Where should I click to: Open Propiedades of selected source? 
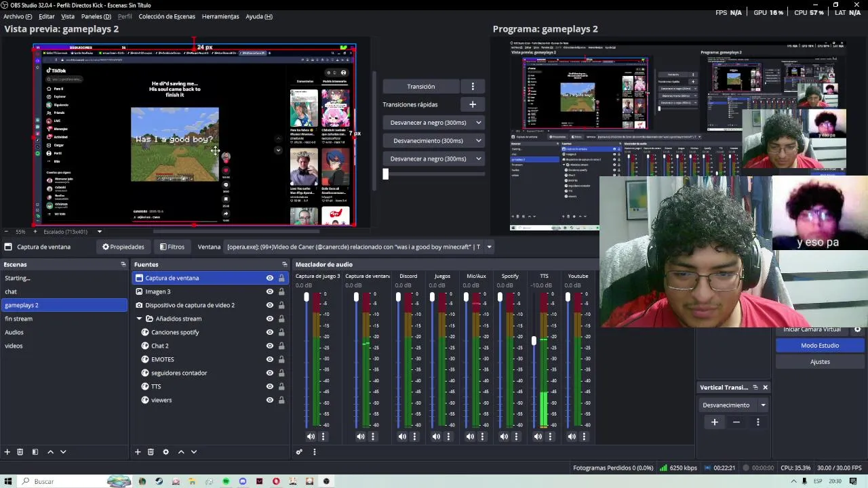(123, 247)
